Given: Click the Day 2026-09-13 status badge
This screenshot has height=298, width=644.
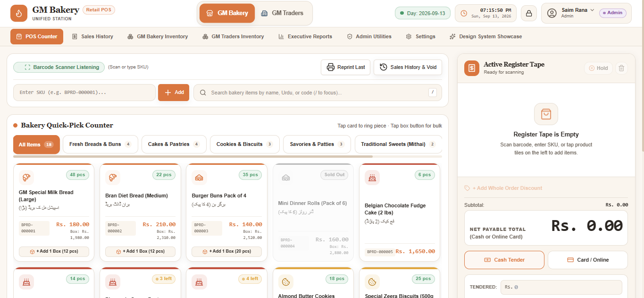Looking at the screenshot, I should 423,13.
